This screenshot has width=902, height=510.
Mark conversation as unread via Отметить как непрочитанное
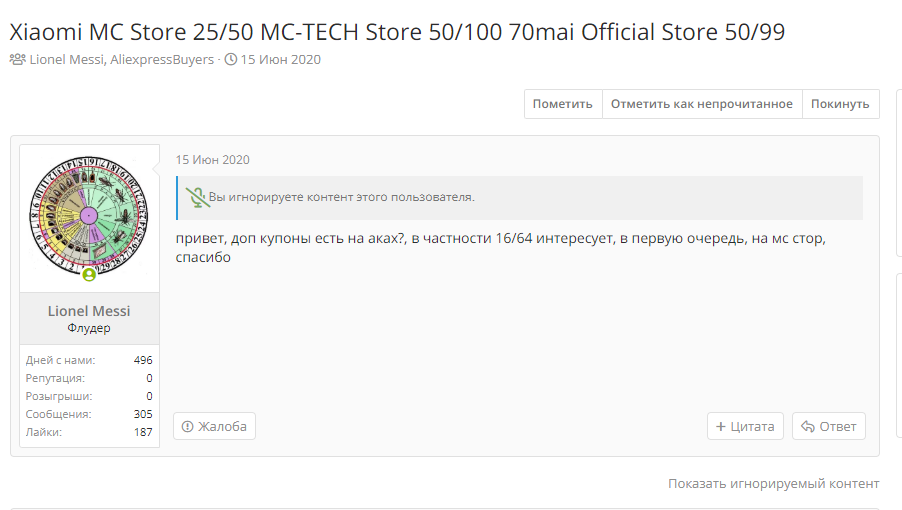(702, 104)
